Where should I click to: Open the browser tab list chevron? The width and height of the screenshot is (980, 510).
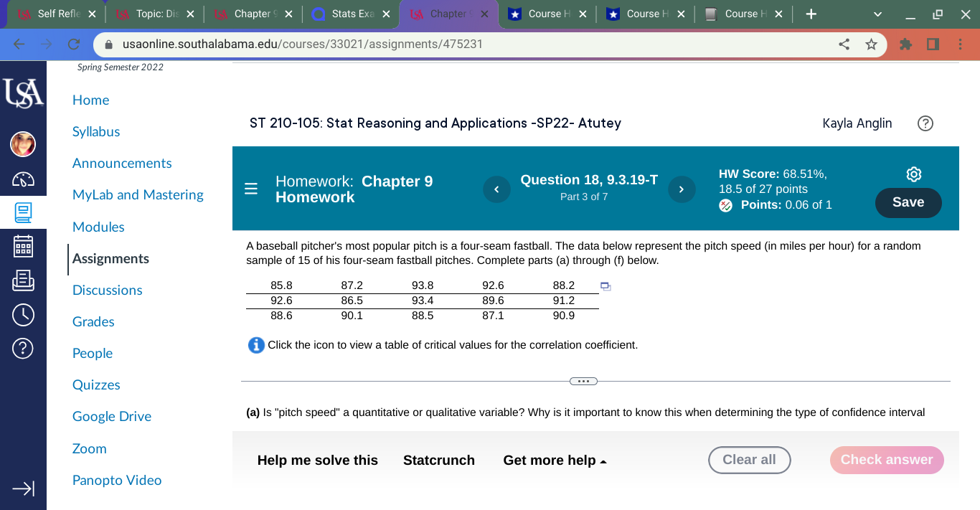coord(877,14)
